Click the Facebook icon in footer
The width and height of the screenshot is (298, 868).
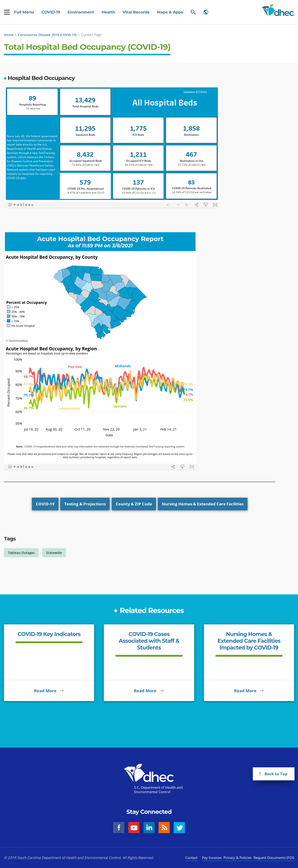119,827
